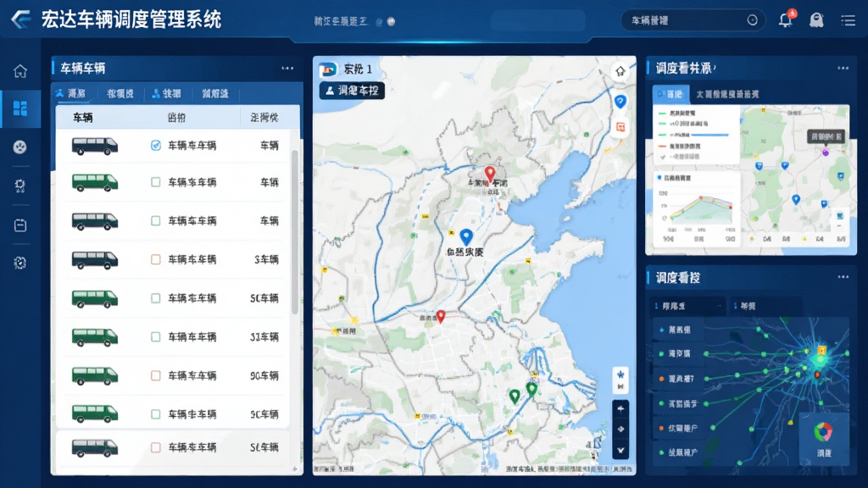Viewport: 868px width, 488px height.
Task: Select the highlighted blue tab in top-right panel
Action: pyautogui.click(x=670, y=94)
